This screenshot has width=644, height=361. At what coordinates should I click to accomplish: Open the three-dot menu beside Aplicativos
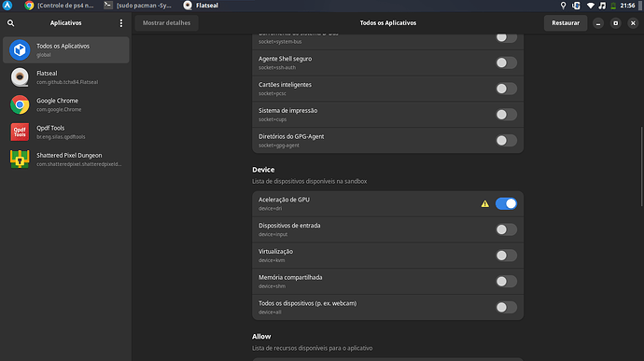point(121,23)
